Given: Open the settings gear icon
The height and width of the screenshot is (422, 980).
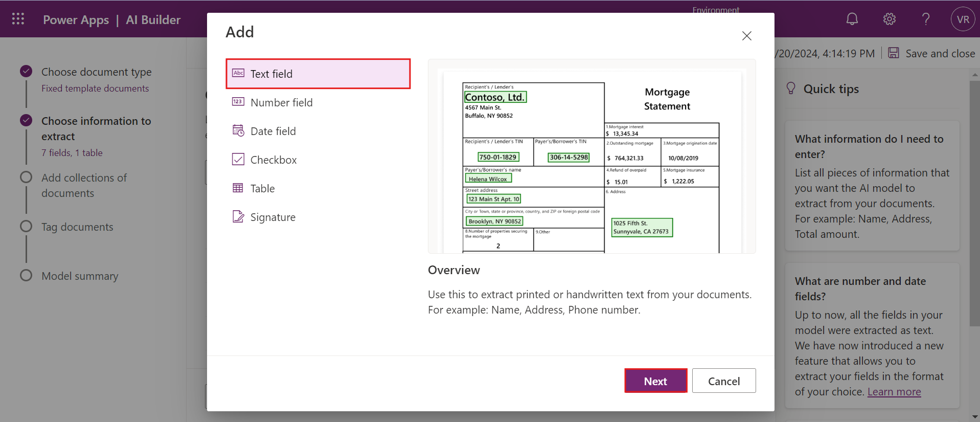Looking at the screenshot, I should click(889, 19).
